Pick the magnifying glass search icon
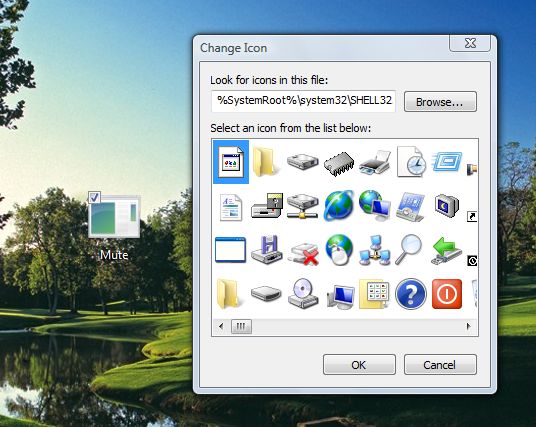Image resolution: width=536 pixels, height=427 pixels. [x=409, y=249]
